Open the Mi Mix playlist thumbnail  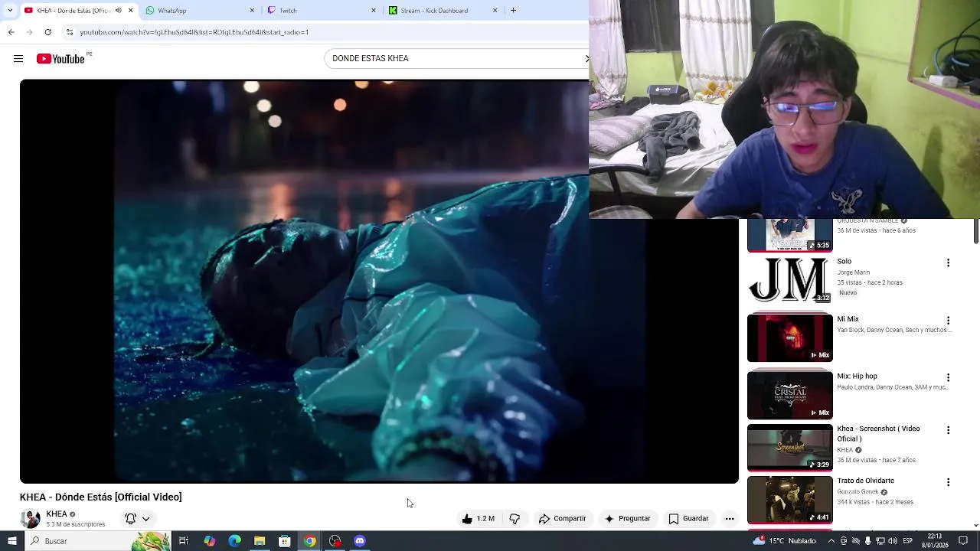coord(789,337)
